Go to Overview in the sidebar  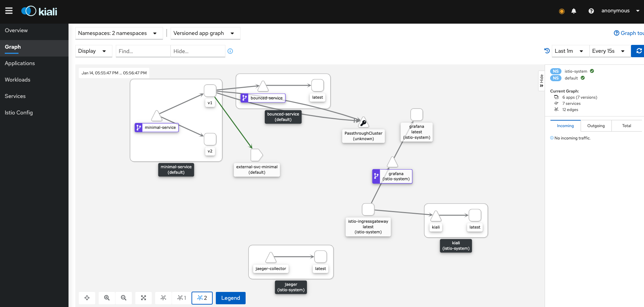(34, 30)
